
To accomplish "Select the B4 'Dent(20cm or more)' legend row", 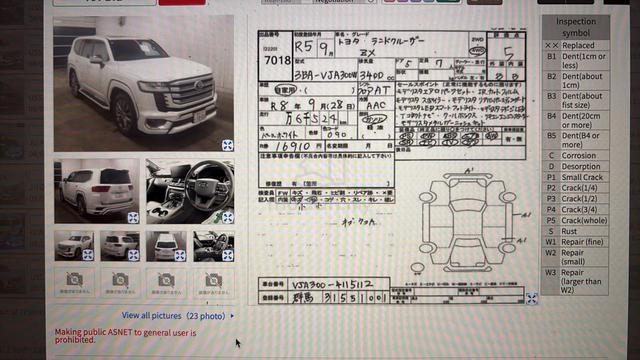I will pos(576,120).
